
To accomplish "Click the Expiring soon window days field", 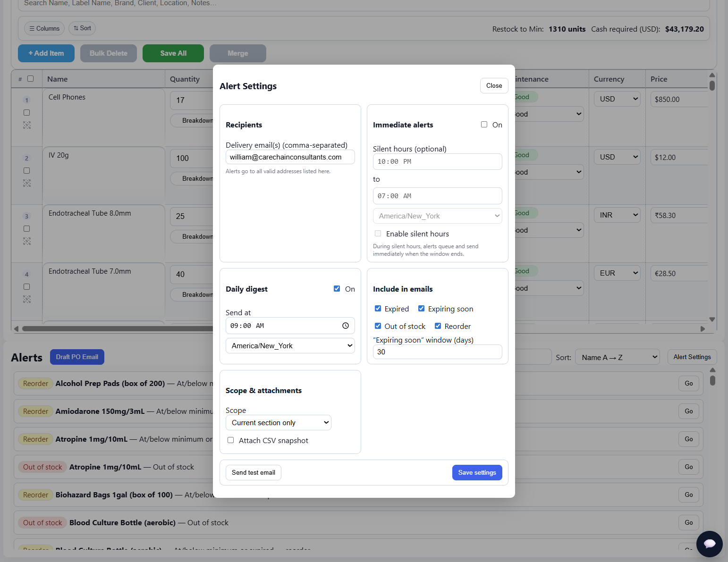I will tap(437, 352).
